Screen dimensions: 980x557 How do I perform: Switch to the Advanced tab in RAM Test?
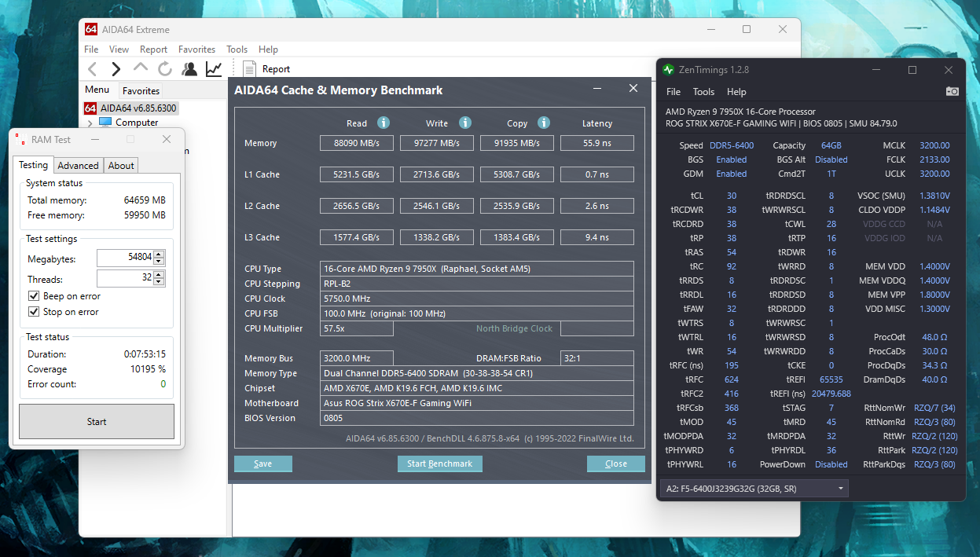pos(79,166)
